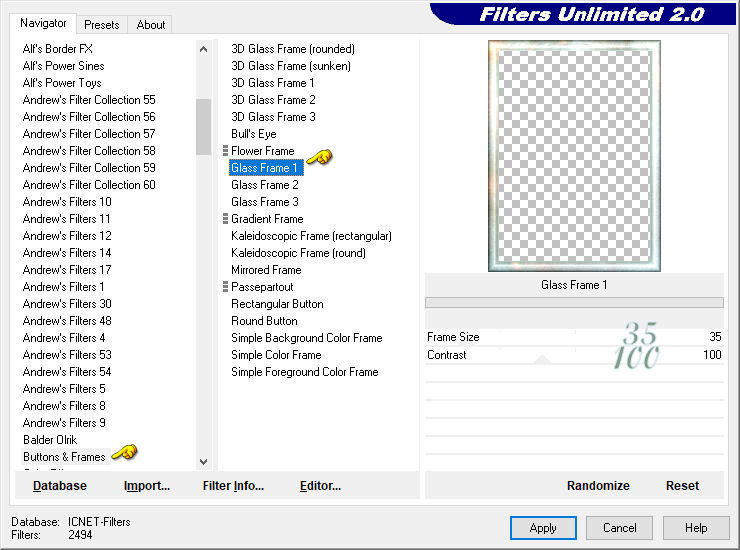
Task: Select Simple Color Frame
Action: (x=276, y=355)
